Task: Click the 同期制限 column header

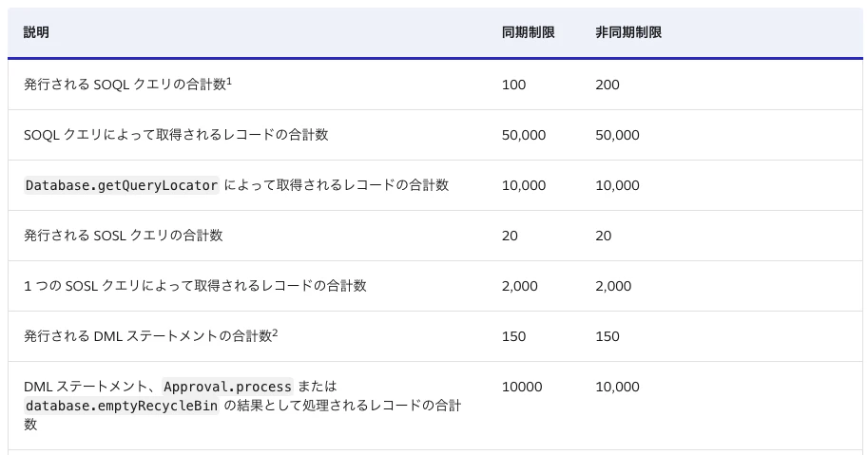Action: pos(528,32)
